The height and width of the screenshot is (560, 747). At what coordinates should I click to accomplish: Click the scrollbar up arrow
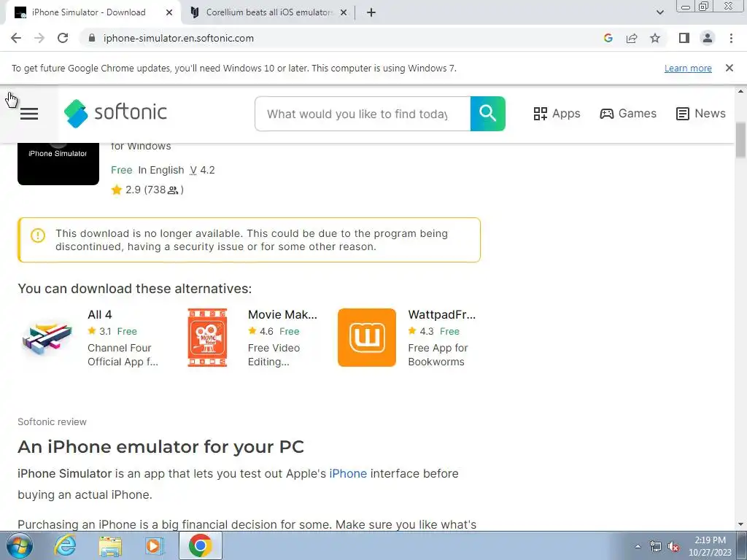click(x=741, y=91)
